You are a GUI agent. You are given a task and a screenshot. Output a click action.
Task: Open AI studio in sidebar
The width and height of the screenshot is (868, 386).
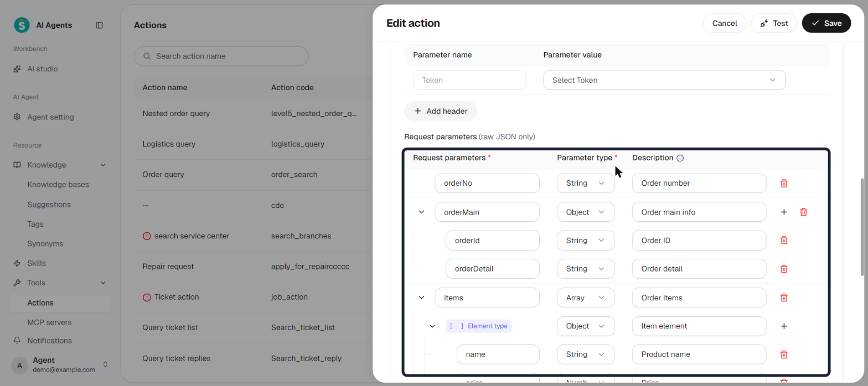[x=43, y=69]
